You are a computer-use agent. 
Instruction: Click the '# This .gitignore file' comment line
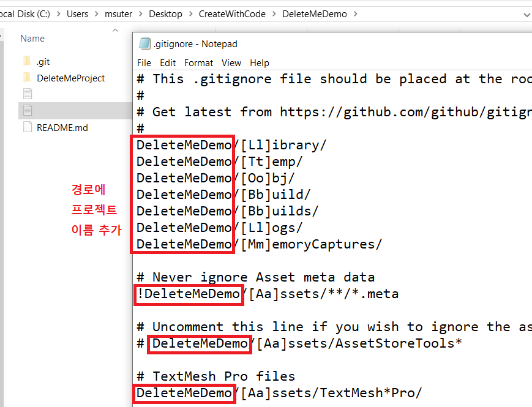tap(334, 79)
